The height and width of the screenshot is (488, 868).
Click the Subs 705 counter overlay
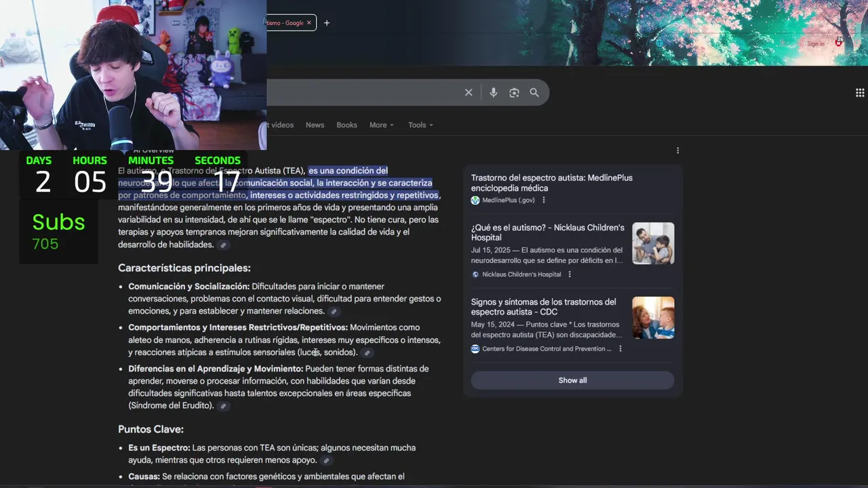58,231
